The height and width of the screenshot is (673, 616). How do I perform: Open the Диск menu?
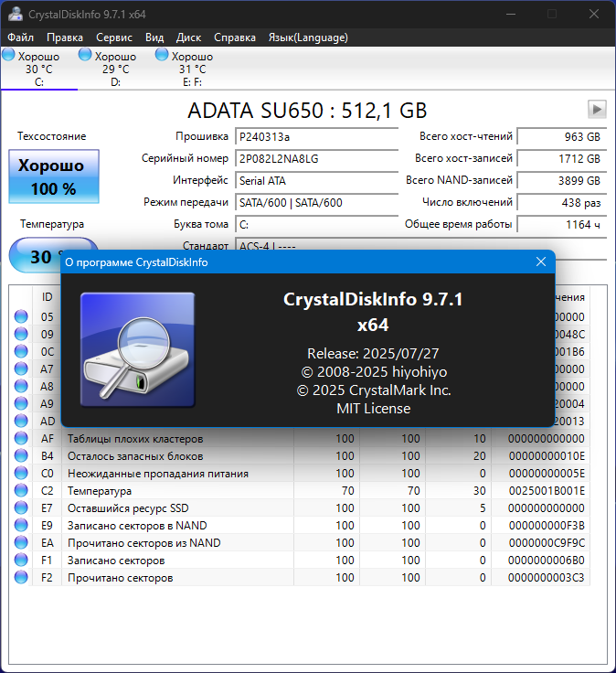[189, 37]
